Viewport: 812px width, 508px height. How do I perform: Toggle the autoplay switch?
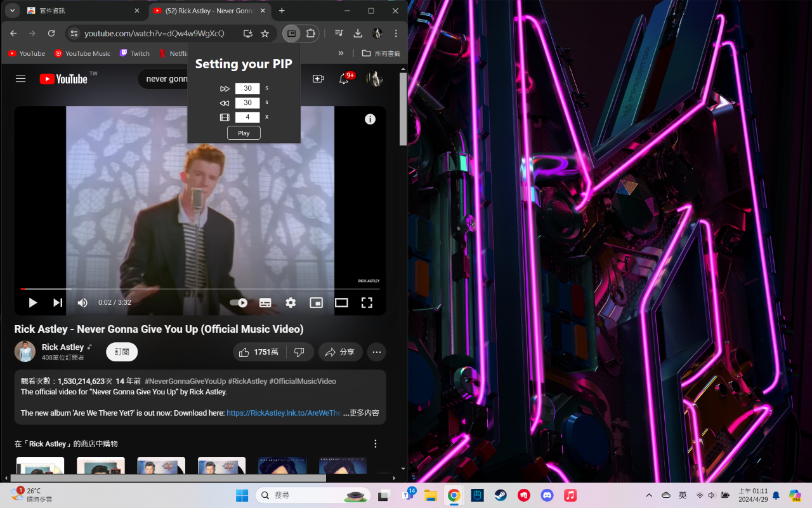tap(239, 303)
